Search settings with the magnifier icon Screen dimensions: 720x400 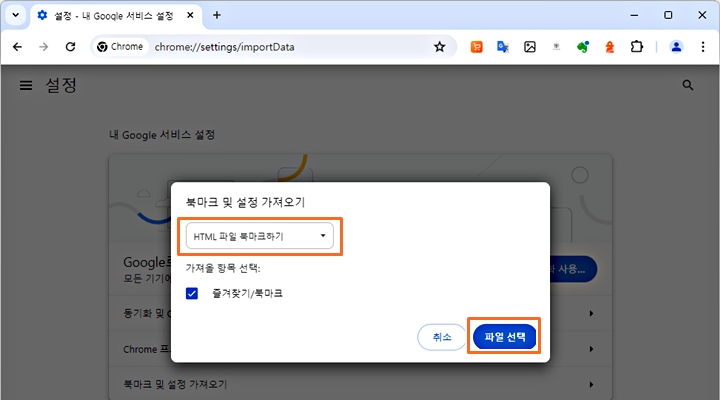(687, 85)
